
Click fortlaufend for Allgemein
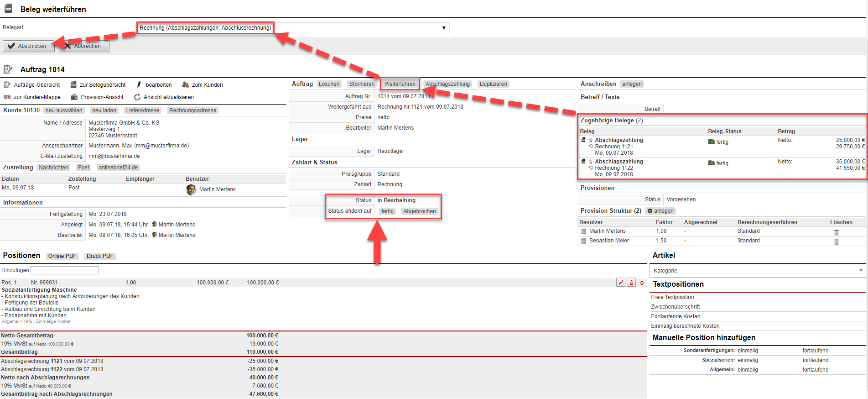(x=816, y=370)
